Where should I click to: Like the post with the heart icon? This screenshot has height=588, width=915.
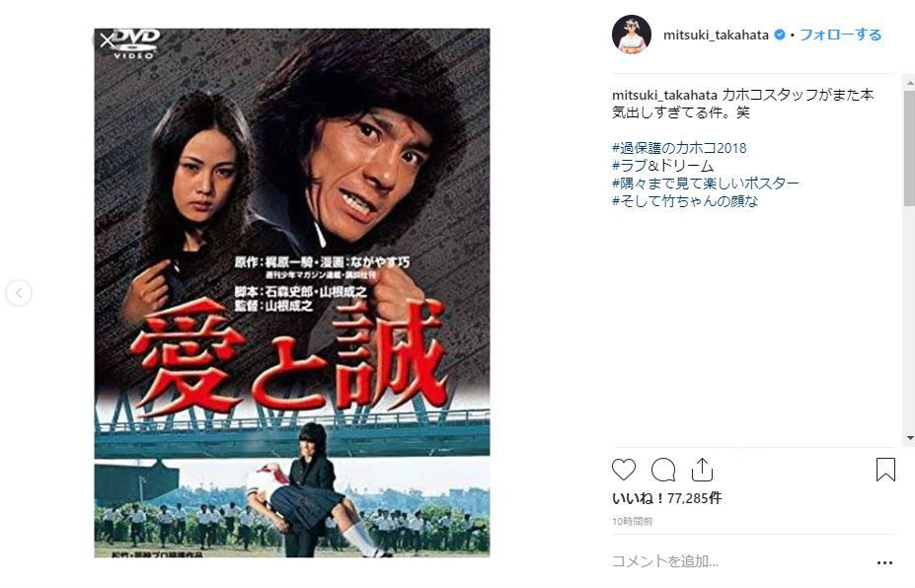pyautogui.click(x=623, y=470)
